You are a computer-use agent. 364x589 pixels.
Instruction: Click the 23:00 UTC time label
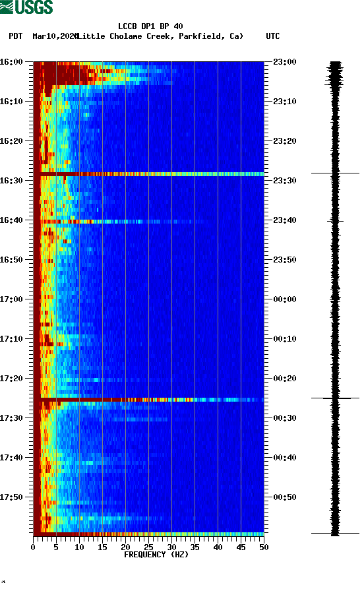[285, 61]
